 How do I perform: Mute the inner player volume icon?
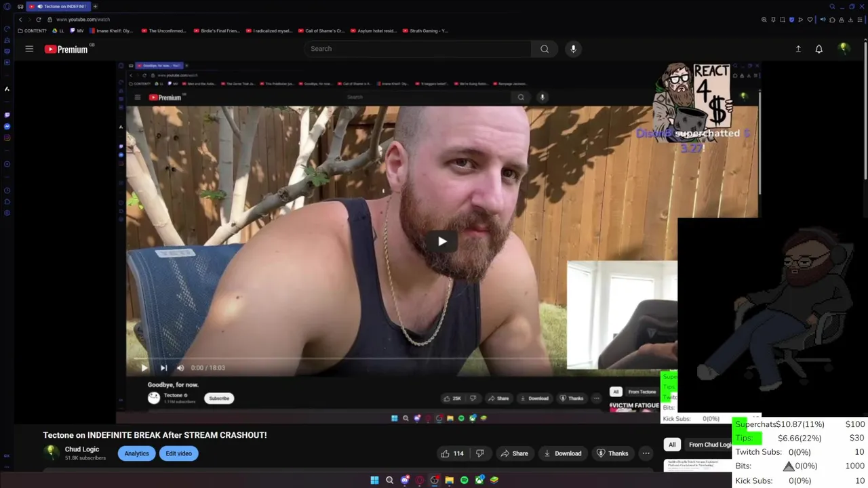[x=180, y=367]
